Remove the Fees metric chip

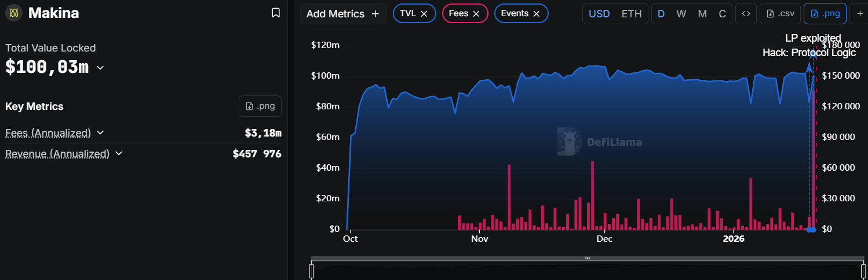[x=476, y=14]
